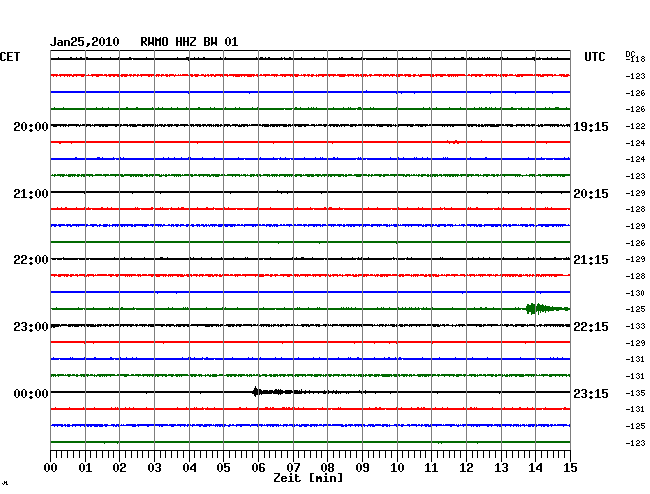Click the CET time zone header

[x=10, y=57]
